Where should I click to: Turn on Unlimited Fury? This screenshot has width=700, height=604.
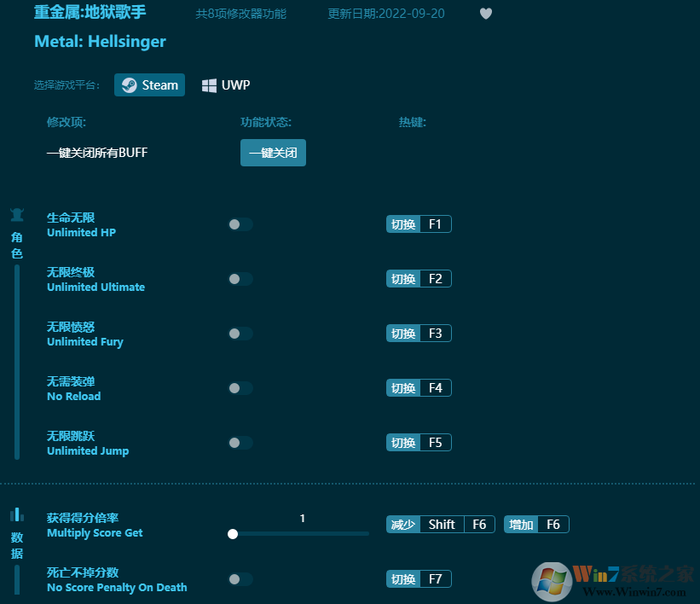pos(240,334)
